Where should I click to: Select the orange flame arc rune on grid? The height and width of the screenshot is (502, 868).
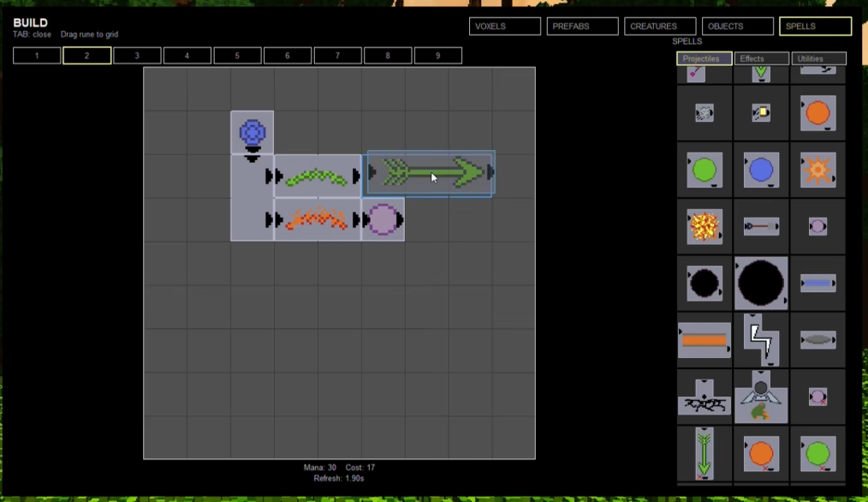[318, 219]
